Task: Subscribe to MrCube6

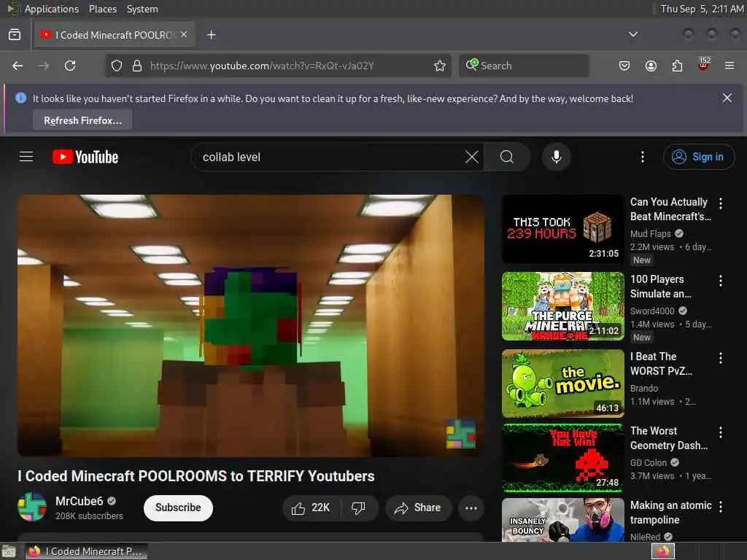Action: tap(178, 507)
